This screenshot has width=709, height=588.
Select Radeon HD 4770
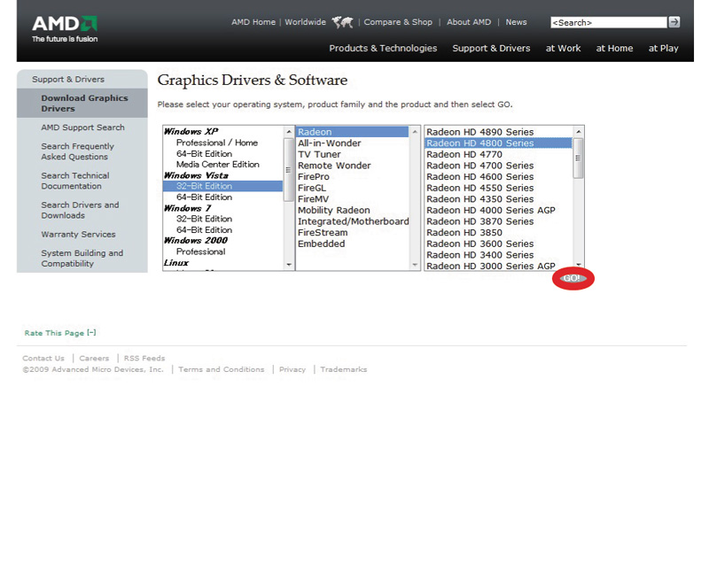tap(464, 155)
